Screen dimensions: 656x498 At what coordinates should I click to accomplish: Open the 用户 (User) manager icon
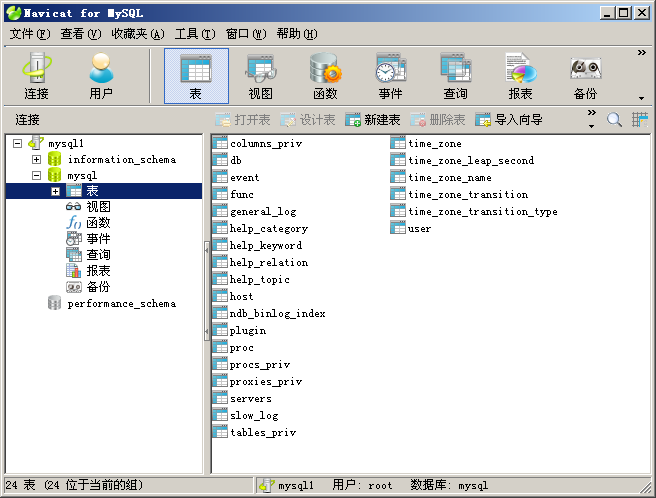[101, 76]
